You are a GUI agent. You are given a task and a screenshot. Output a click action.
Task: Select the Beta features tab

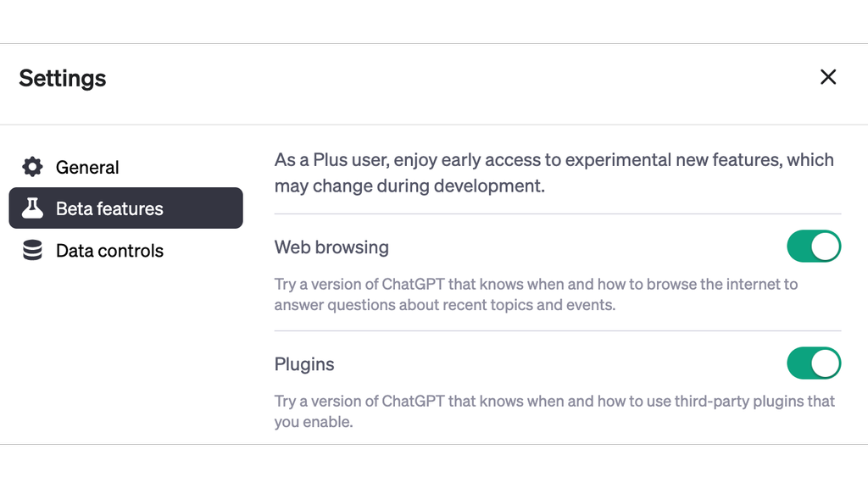108,208
